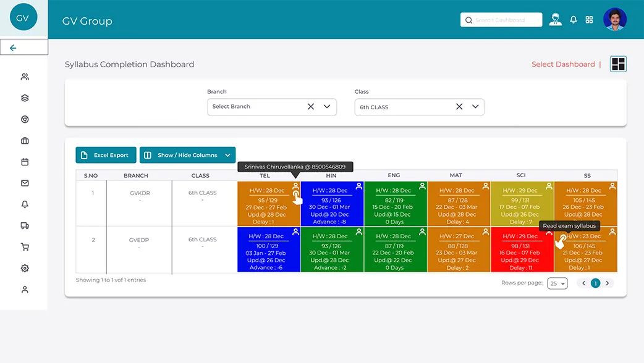The height and width of the screenshot is (363, 644).
Task: Open the briefcase sidebar icon
Action: (x=25, y=141)
